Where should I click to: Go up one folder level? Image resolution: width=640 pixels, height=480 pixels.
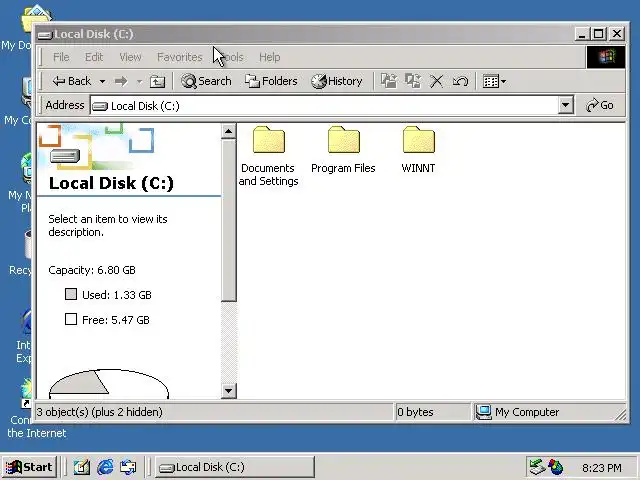click(157, 82)
